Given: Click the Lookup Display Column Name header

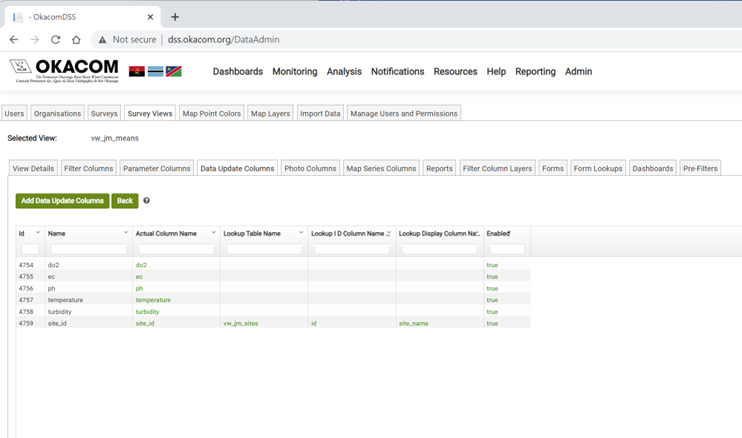Looking at the screenshot, I should [439, 234].
